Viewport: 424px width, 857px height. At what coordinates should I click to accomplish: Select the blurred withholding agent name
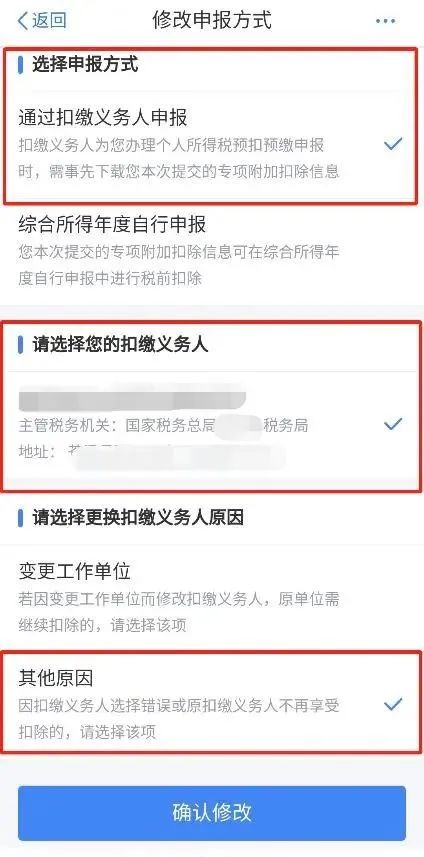tap(132, 397)
